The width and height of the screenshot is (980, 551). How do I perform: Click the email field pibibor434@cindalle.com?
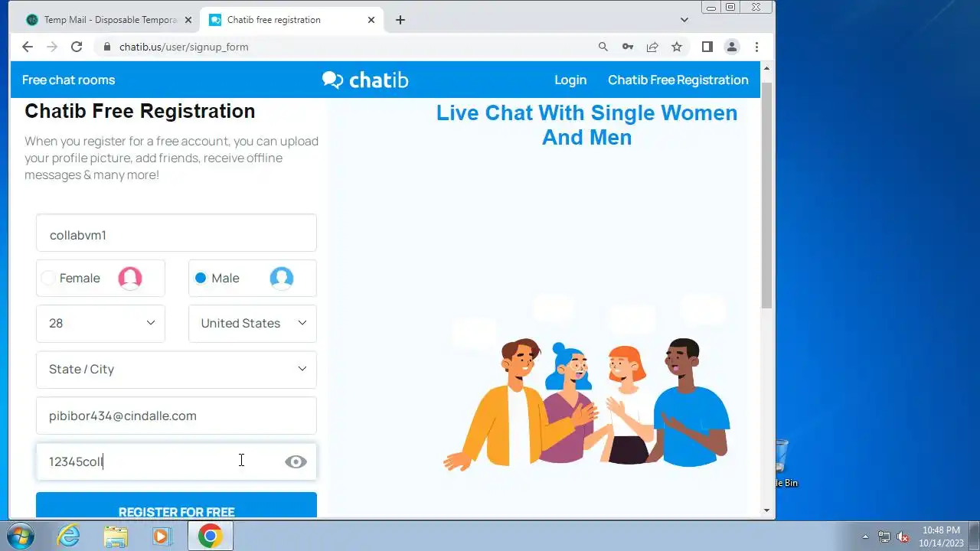click(x=176, y=416)
